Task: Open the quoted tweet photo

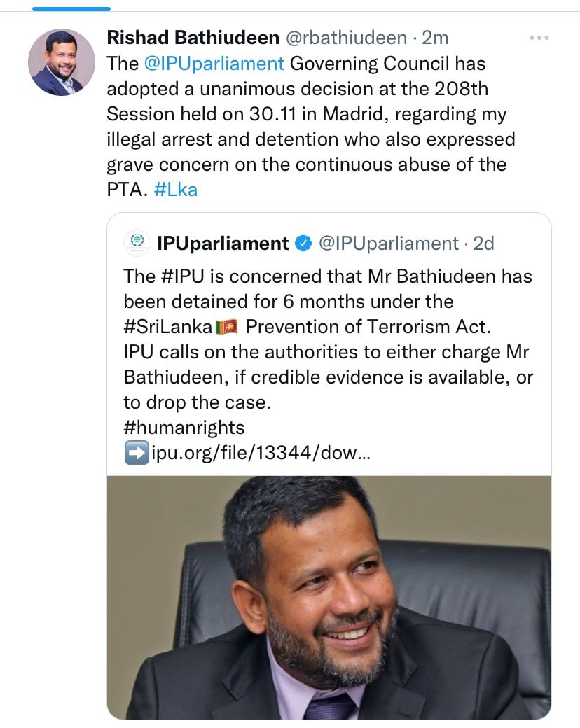Action: (x=329, y=597)
